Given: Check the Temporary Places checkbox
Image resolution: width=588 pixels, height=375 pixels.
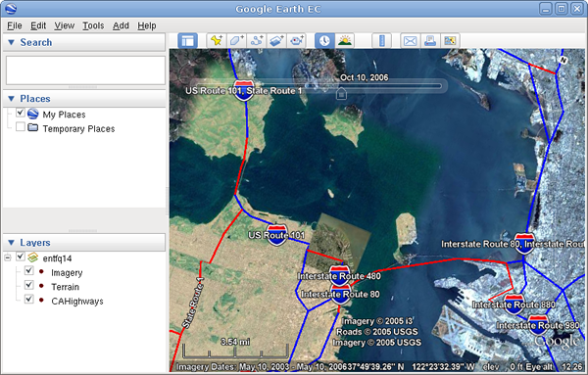Looking at the screenshot, I should 21,126.
